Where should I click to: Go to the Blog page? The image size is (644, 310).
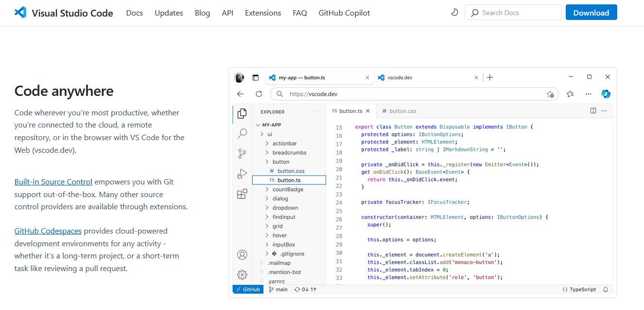click(x=202, y=13)
